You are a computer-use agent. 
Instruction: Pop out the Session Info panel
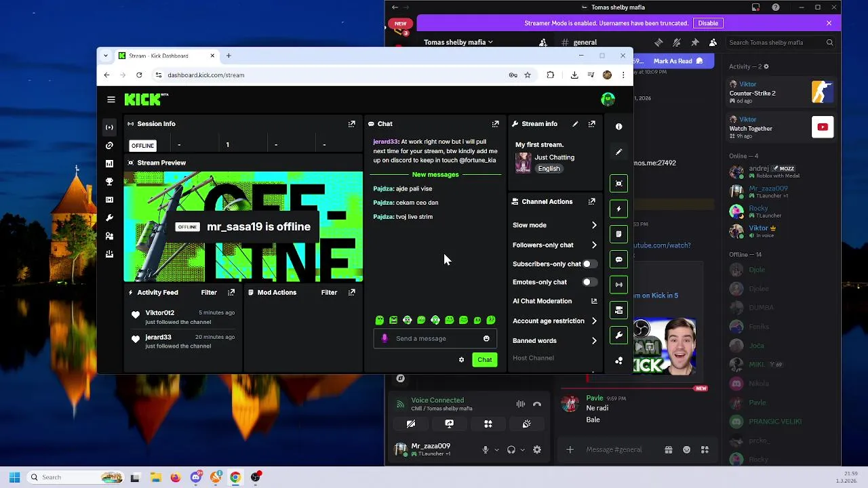tap(351, 124)
